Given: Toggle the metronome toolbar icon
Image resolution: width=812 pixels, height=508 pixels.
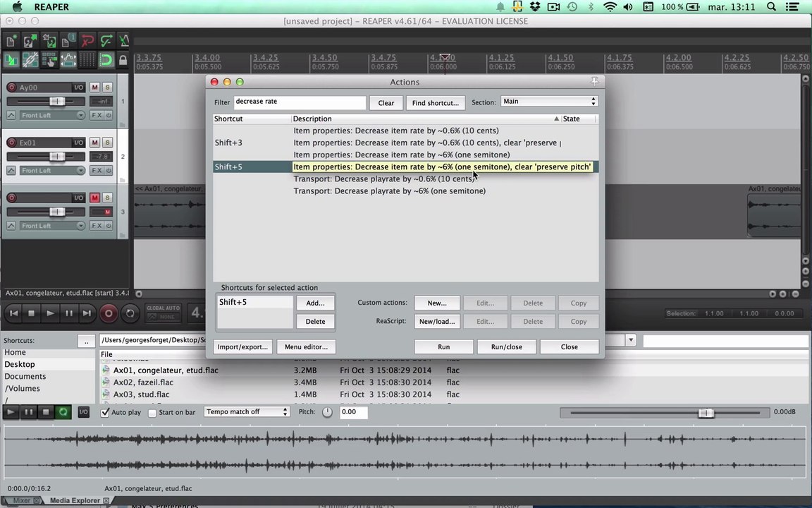Looking at the screenshot, I should click(x=124, y=40).
